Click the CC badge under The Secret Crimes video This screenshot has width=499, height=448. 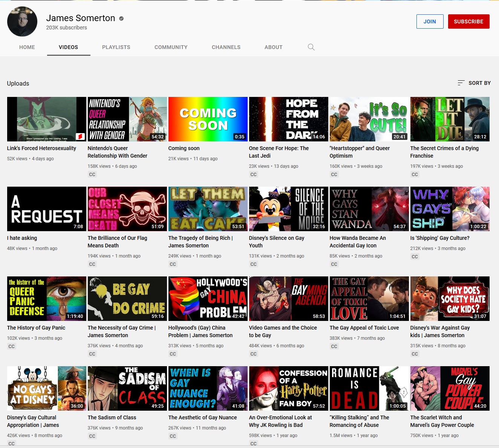[415, 175]
